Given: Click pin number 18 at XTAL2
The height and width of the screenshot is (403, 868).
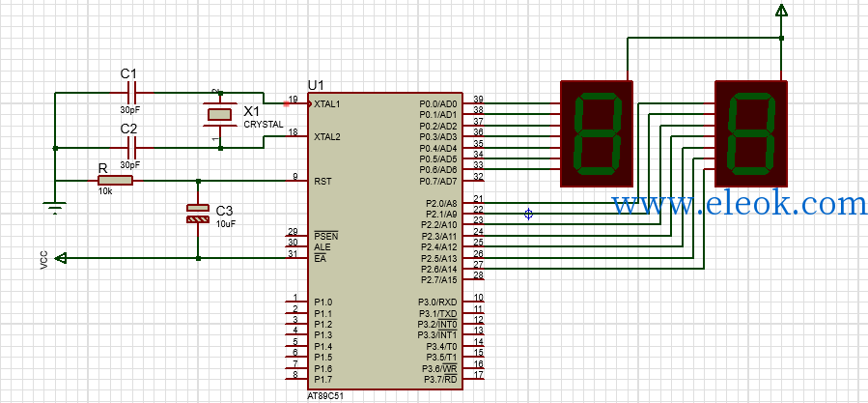Looking at the screenshot, I should click(294, 132).
